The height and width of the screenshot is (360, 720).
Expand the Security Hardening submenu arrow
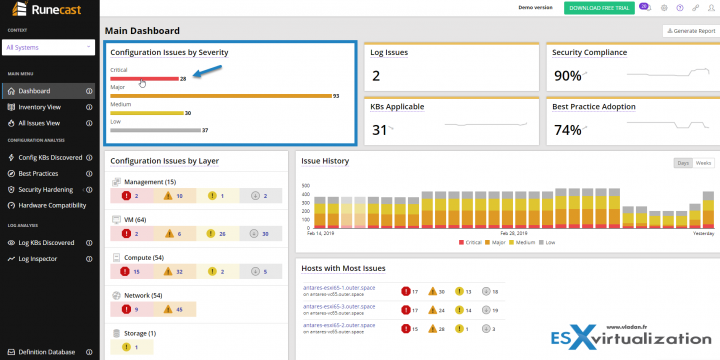click(x=83, y=190)
